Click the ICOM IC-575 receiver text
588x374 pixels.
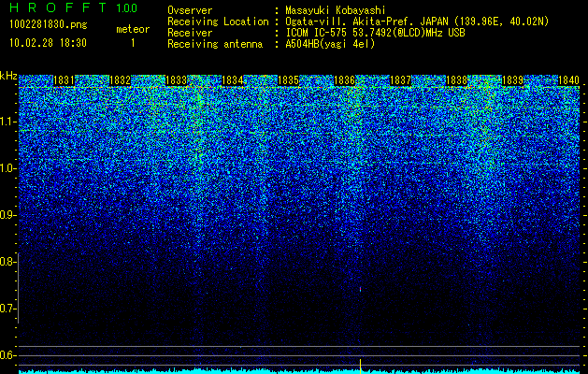(x=375, y=33)
